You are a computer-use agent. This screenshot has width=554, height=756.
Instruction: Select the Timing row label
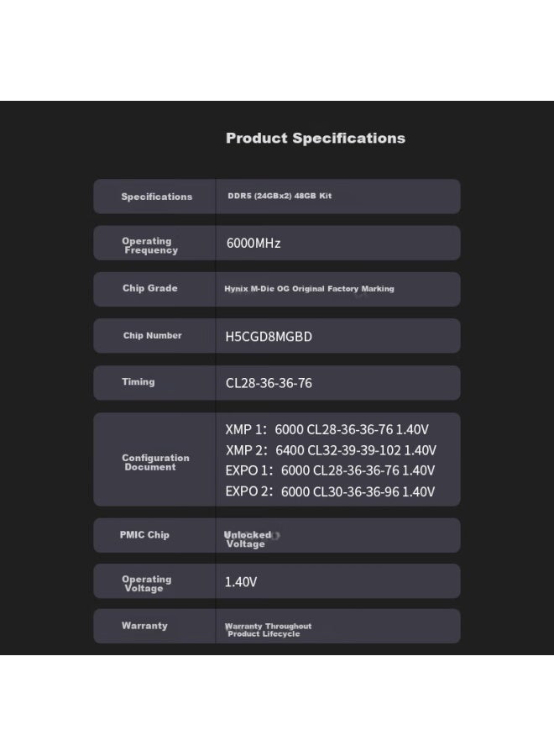click(138, 382)
